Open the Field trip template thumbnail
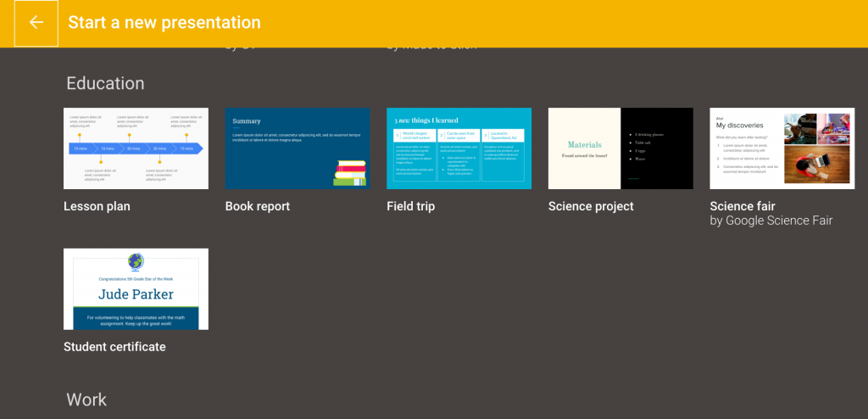868x419 pixels. coord(459,148)
